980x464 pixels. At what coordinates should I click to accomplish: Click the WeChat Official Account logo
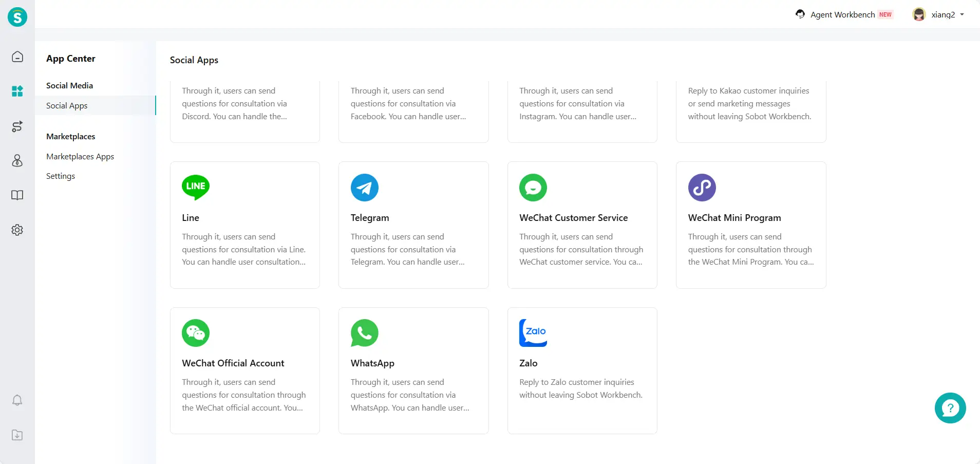(x=196, y=333)
